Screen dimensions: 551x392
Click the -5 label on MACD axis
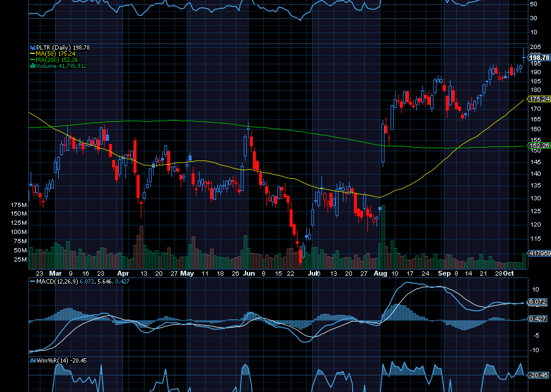pyautogui.click(x=536, y=336)
